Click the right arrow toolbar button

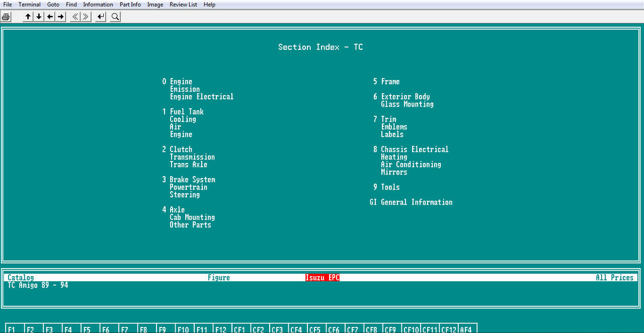click(x=61, y=17)
